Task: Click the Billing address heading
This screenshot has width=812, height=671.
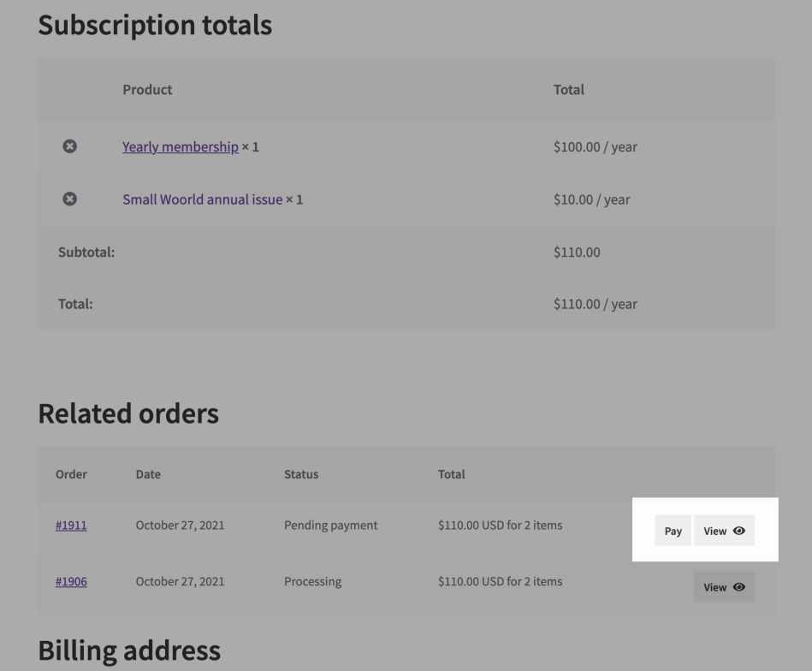Action: (129, 651)
